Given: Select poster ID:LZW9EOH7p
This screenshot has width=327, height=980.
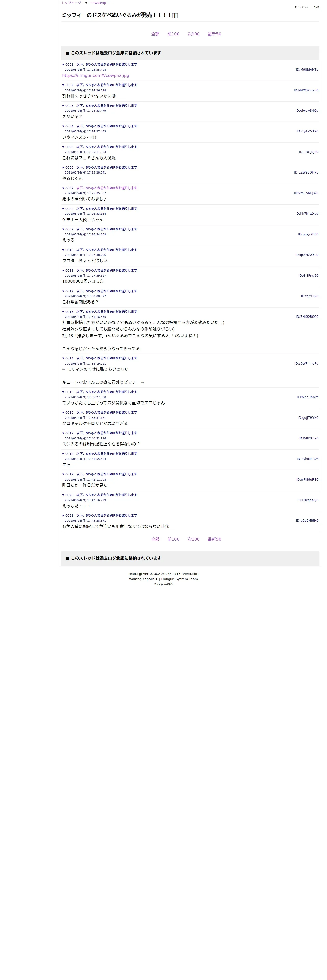Looking at the screenshot, I should click(x=306, y=172).
